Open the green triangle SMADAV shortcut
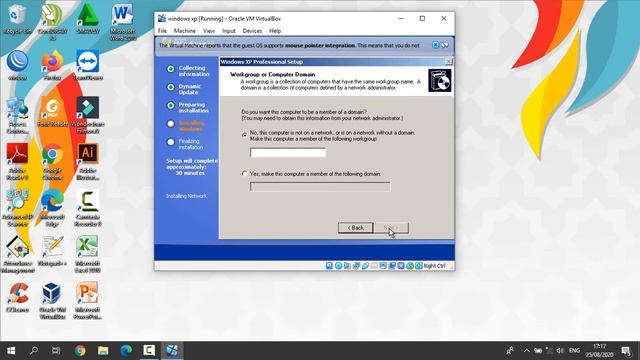Image resolution: width=640 pixels, height=360 pixels. 87,19
